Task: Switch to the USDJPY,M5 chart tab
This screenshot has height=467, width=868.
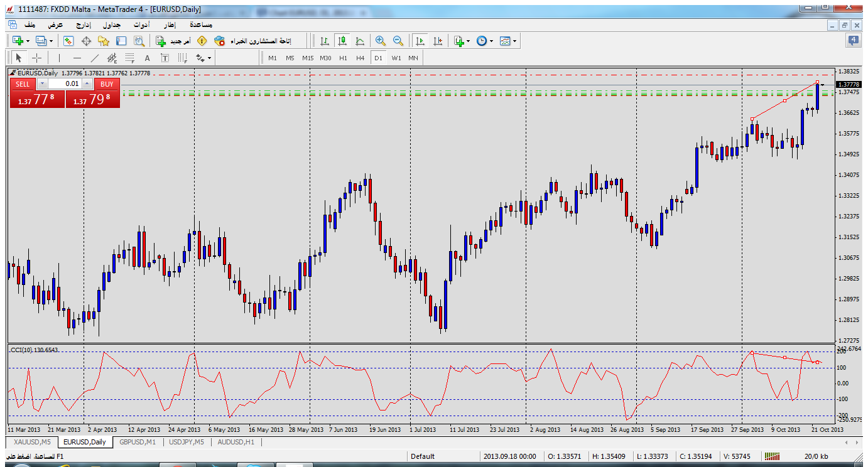Action: pyautogui.click(x=186, y=442)
